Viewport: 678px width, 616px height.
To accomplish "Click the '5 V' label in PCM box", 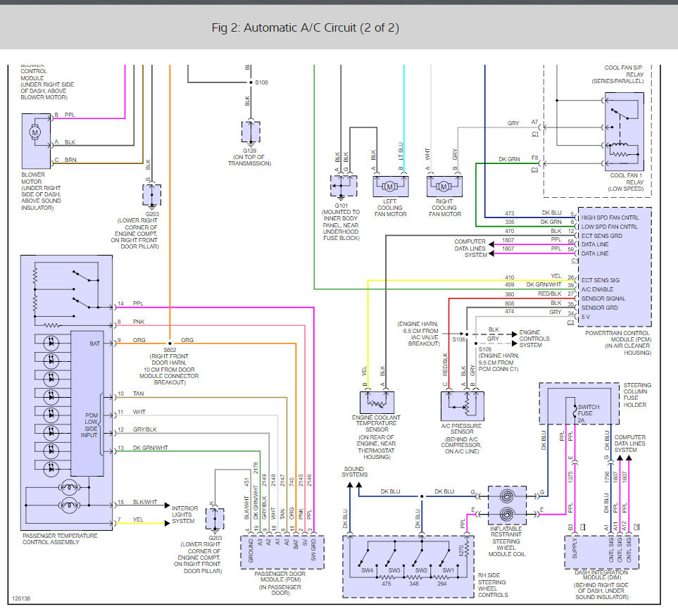I will point(586,317).
